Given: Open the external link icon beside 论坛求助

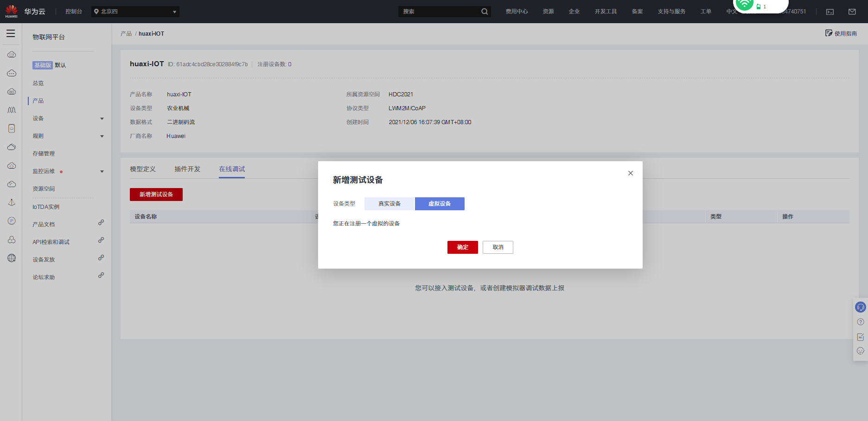Looking at the screenshot, I should (x=101, y=275).
